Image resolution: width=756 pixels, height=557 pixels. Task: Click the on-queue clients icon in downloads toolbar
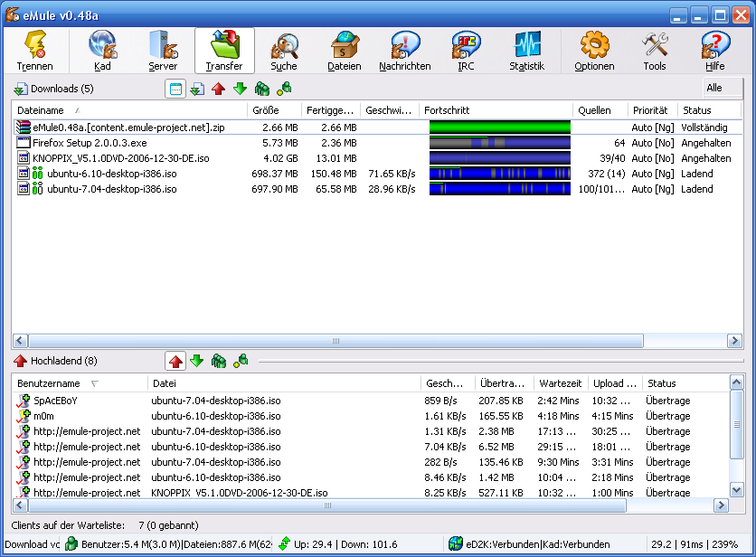pos(262,89)
